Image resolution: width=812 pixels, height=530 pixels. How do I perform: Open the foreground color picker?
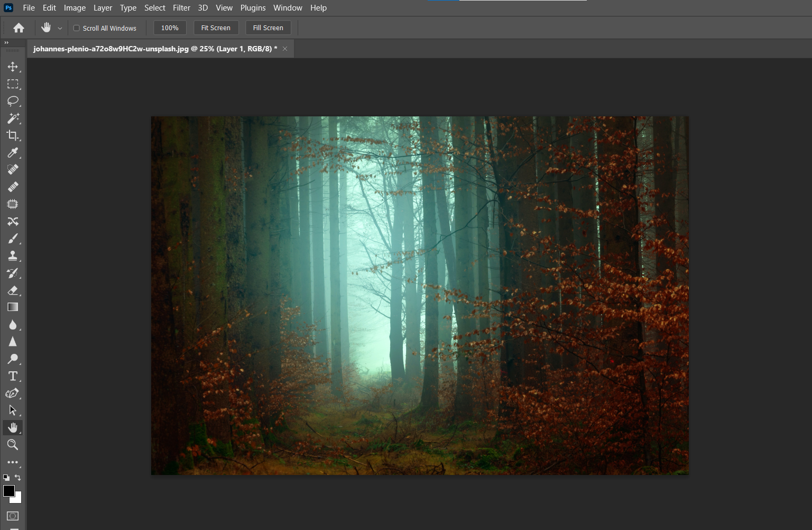click(8, 490)
